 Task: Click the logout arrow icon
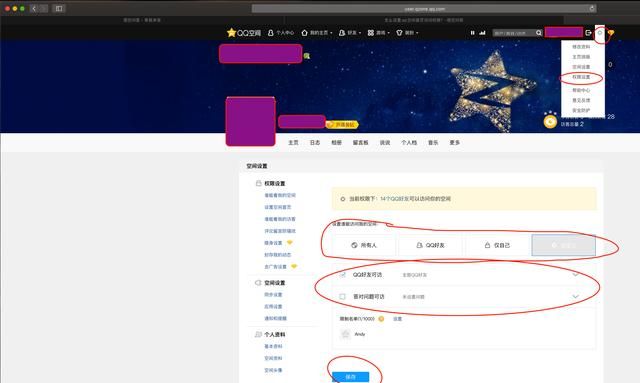point(589,33)
